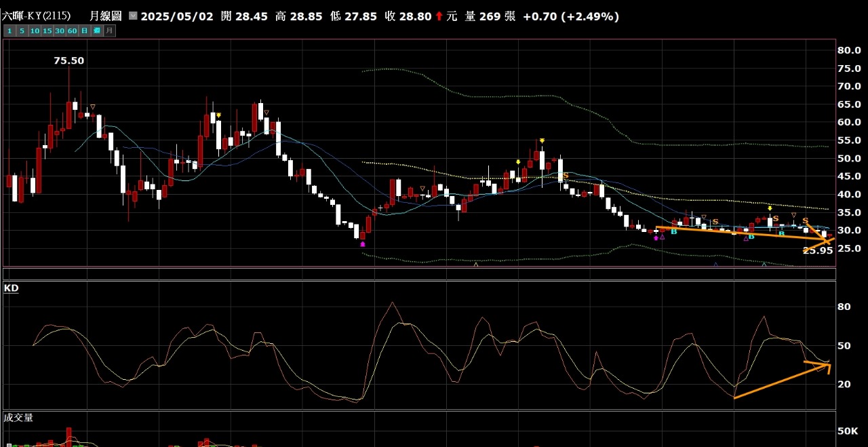Click the purple triangle beside the first B marker
This screenshot has width=868, height=447.
click(663, 237)
